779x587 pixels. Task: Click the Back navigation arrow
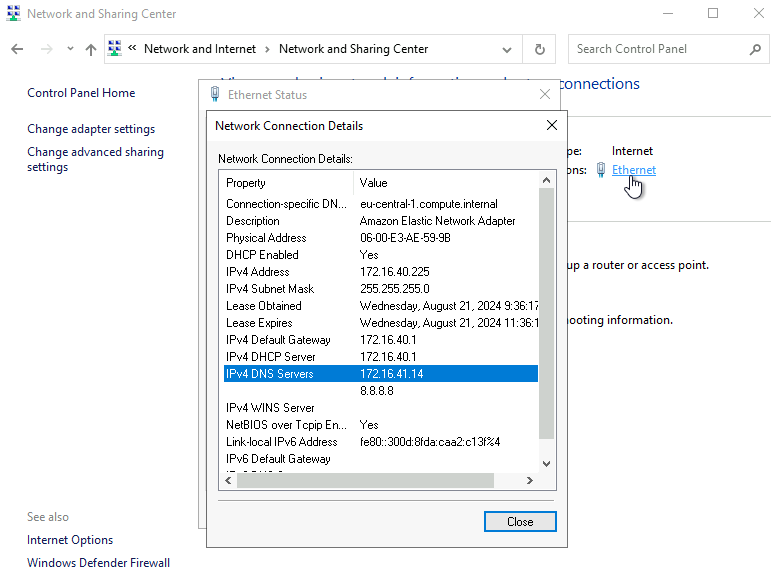(17, 49)
